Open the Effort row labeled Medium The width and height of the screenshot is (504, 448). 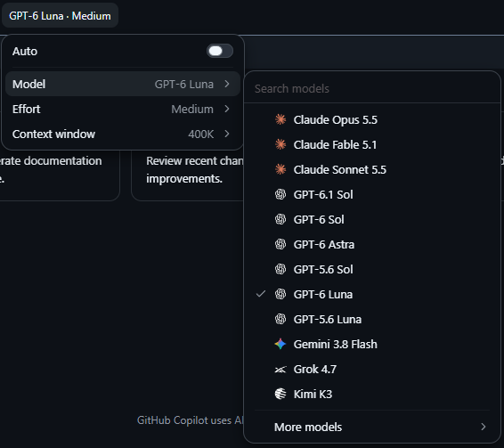[x=123, y=109]
